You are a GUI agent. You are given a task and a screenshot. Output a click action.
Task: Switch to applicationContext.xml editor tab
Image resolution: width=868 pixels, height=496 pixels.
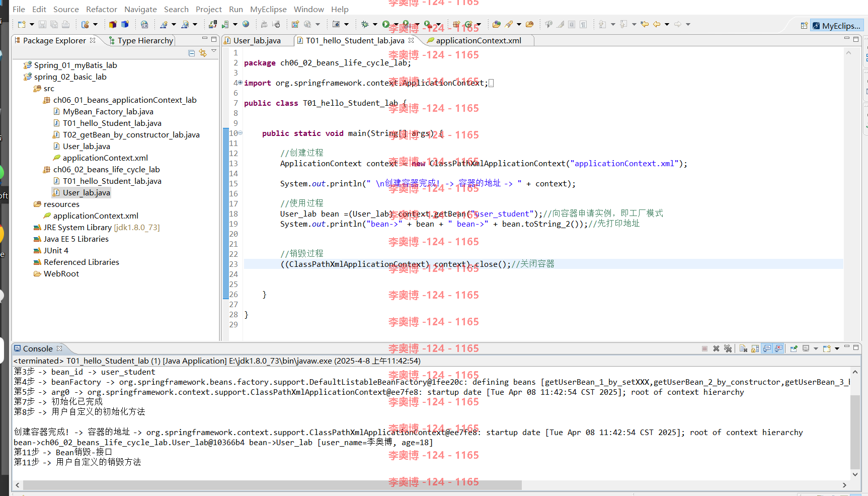coord(479,40)
